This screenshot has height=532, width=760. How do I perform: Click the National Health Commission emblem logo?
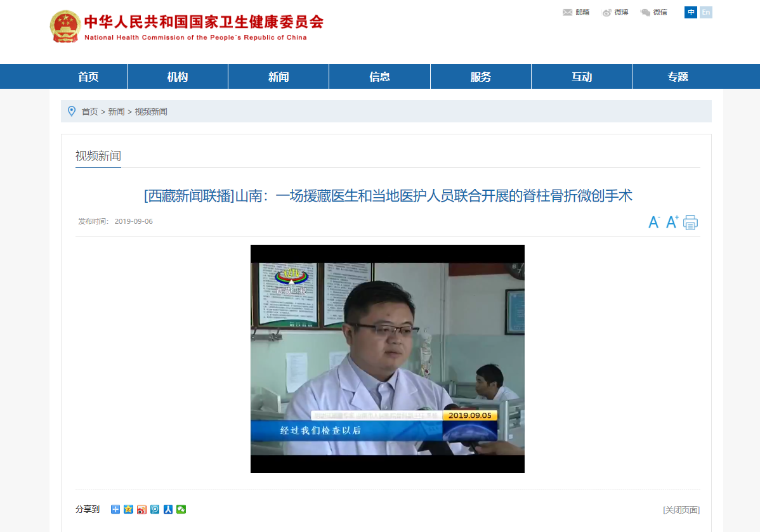pos(65,27)
